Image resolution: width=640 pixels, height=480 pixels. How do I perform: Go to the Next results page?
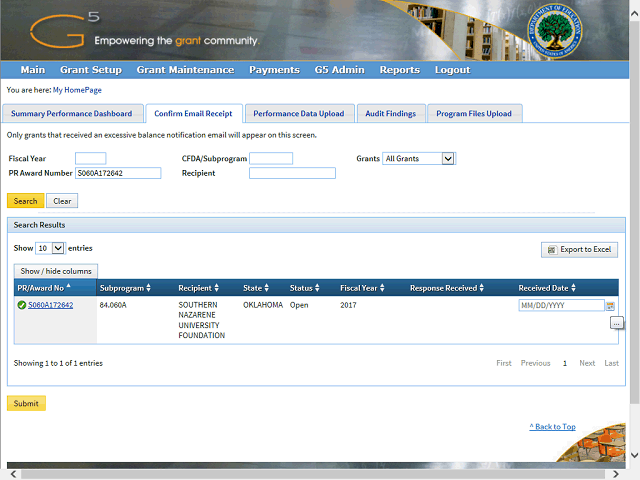click(x=587, y=363)
